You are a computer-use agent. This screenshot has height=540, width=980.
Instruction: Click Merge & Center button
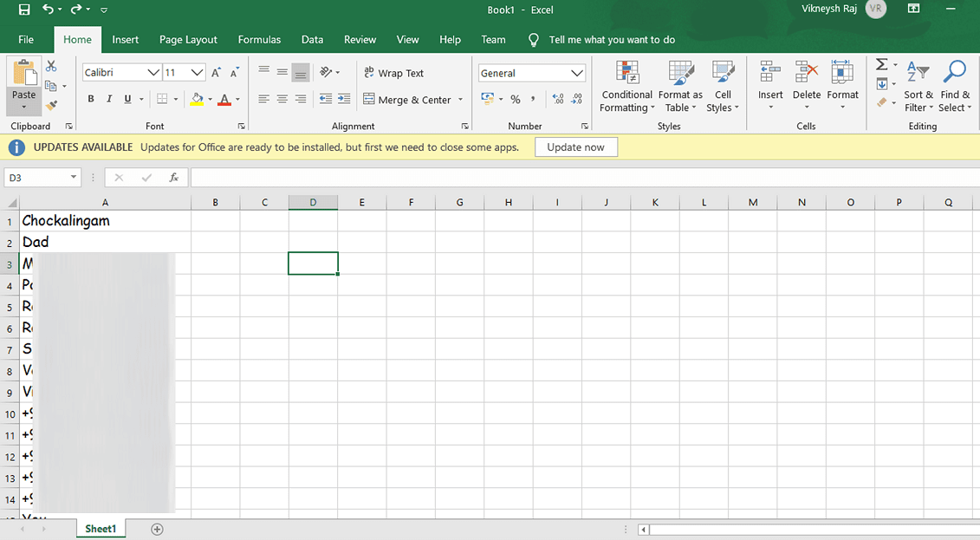pyautogui.click(x=407, y=100)
